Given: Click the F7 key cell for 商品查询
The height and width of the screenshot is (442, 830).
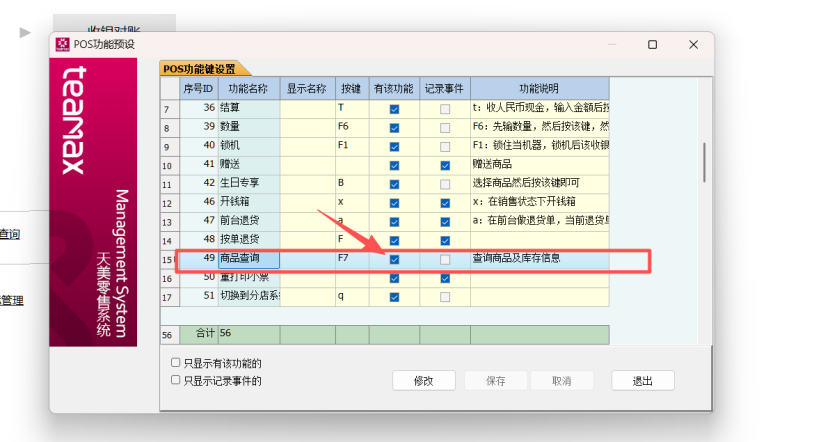Looking at the screenshot, I should pyautogui.click(x=352, y=259).
